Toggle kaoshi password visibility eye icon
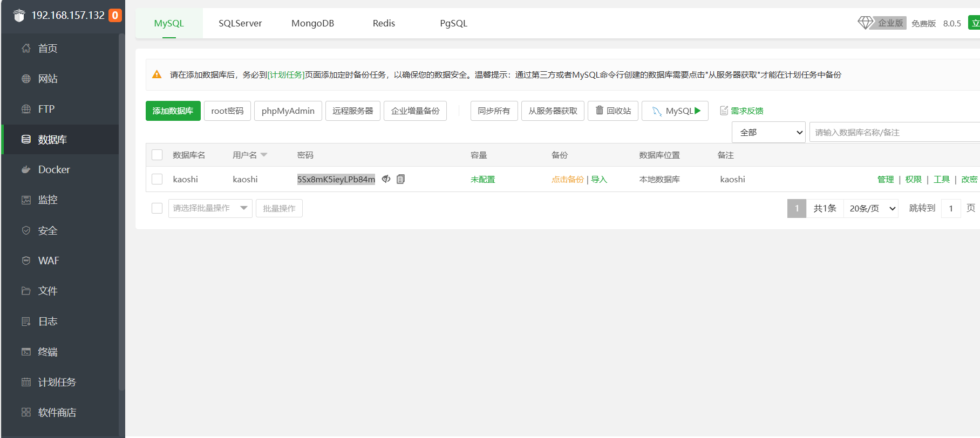980x438 pixels. click(386, 179)
